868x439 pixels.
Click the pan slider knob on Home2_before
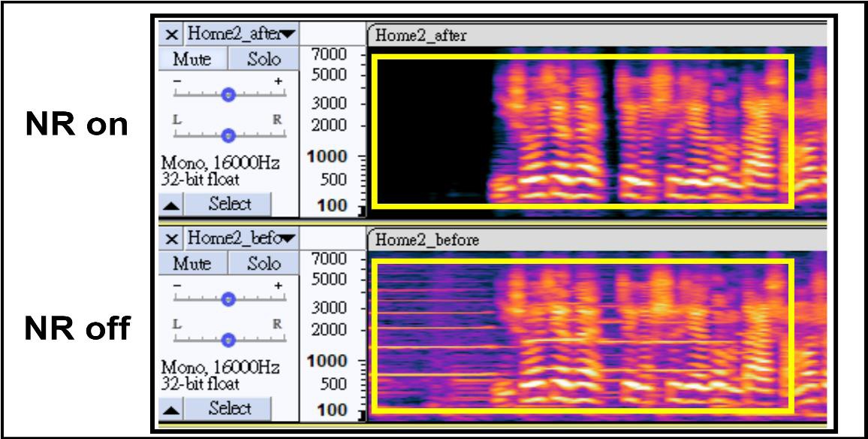coord(229,340)
